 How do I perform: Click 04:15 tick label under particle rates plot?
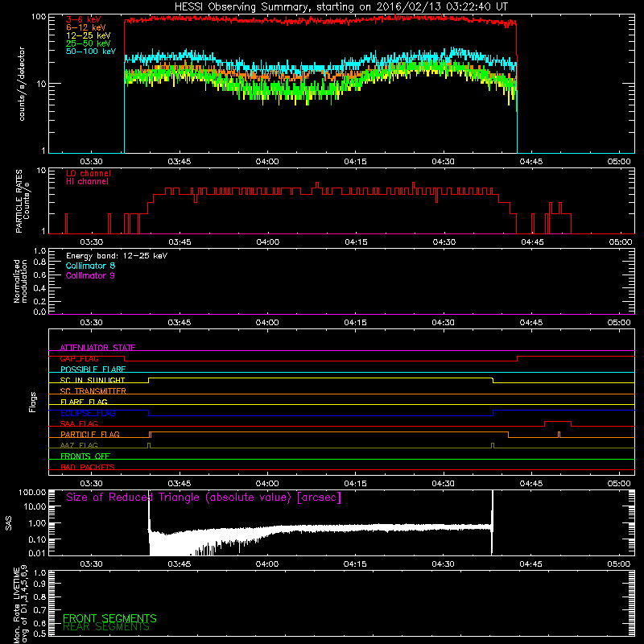coord(356,242)
